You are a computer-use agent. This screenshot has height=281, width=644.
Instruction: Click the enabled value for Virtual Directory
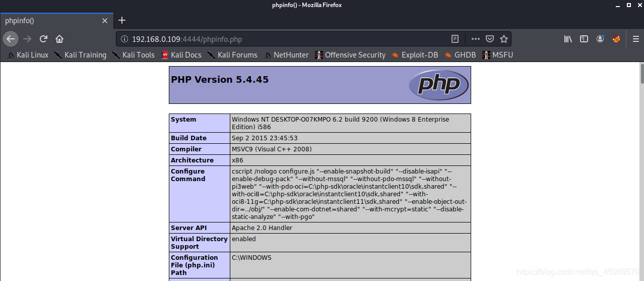(x=244, y=239)
